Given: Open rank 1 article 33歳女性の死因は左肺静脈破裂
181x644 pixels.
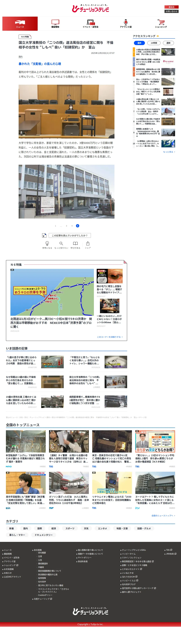Looking at the screenshot, I should tap(148, 52).
